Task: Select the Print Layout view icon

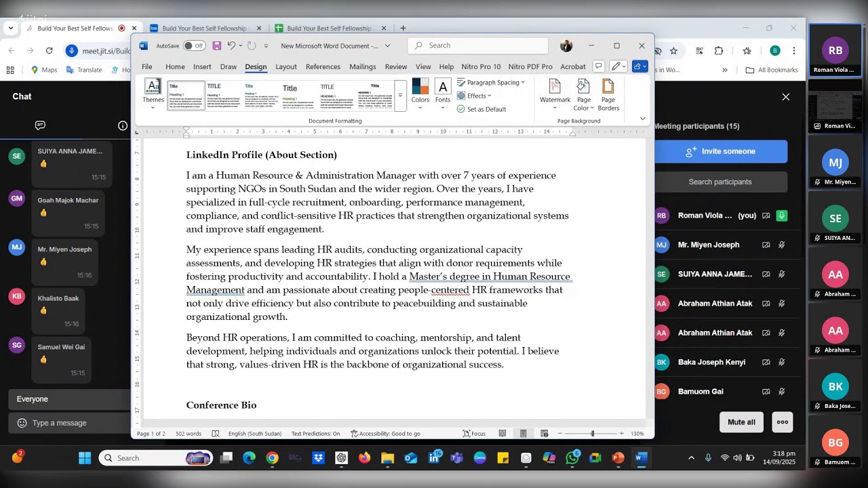Action: pyautogui.click(x=524, y=434)
